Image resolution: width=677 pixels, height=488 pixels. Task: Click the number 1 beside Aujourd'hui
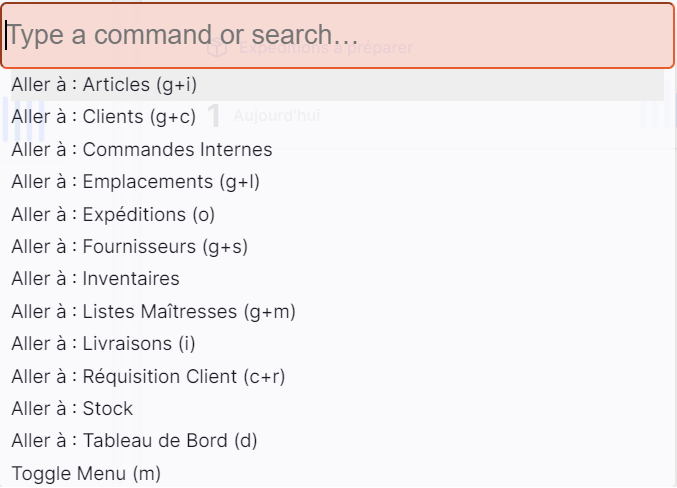click(x=214, y=116)
